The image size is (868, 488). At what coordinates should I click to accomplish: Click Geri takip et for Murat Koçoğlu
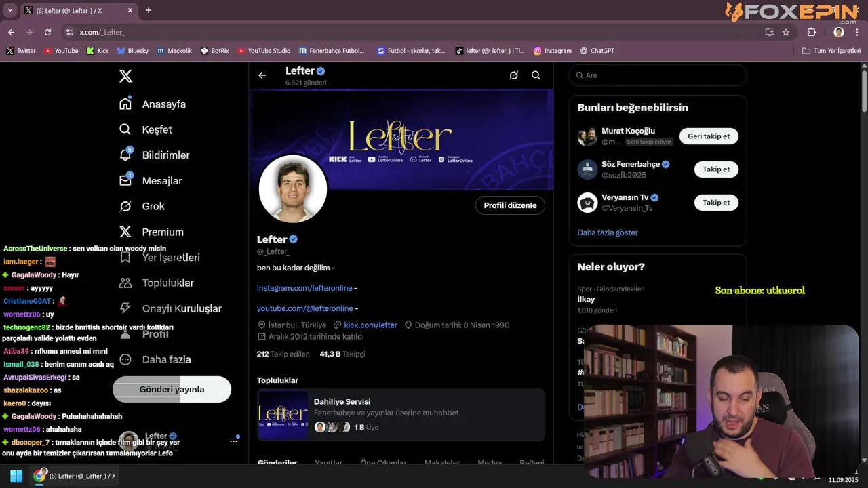pyautogui.click(x=709, y=136)
